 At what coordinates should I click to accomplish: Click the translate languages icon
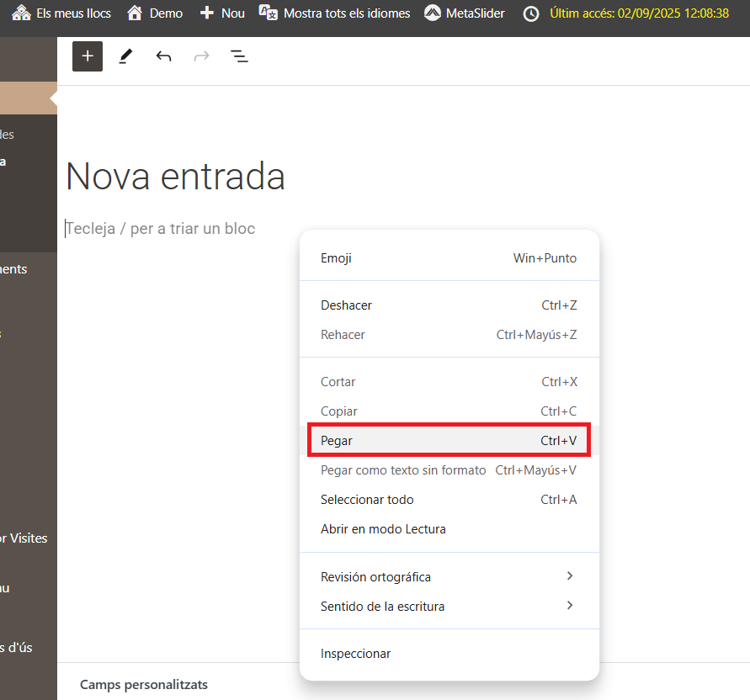tap(268, 13)
